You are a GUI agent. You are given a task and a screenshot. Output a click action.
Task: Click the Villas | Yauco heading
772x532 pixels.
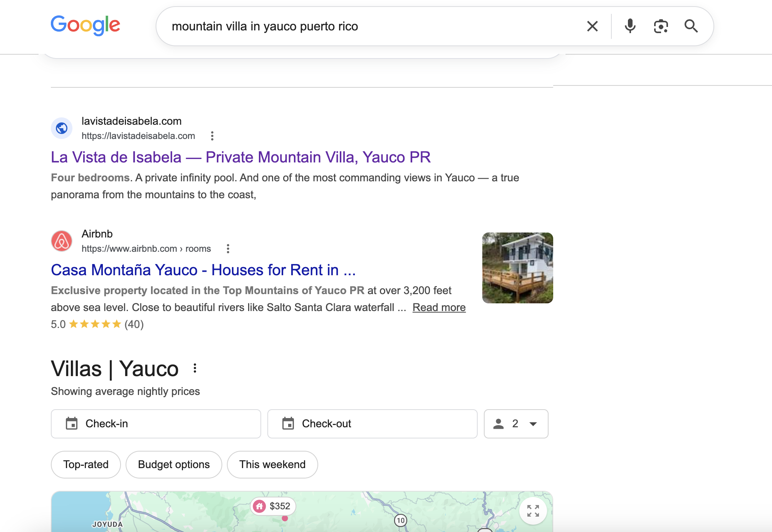(x=115, y=369)
